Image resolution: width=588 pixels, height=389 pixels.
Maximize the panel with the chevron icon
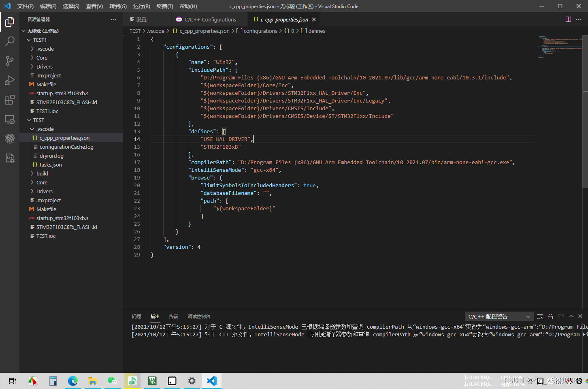point(571,316)
